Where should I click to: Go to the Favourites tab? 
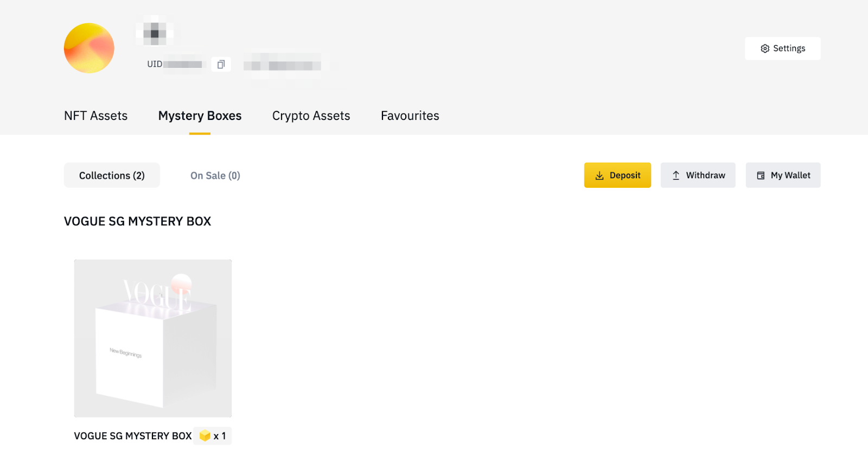(x=410, y=116)
